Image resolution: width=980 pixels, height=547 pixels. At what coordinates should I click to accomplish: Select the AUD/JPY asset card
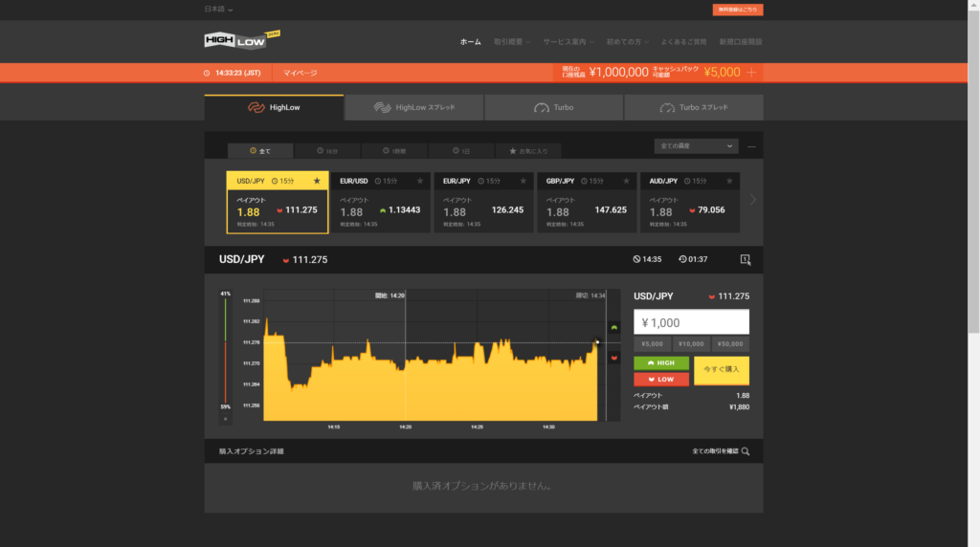[690, 203]
